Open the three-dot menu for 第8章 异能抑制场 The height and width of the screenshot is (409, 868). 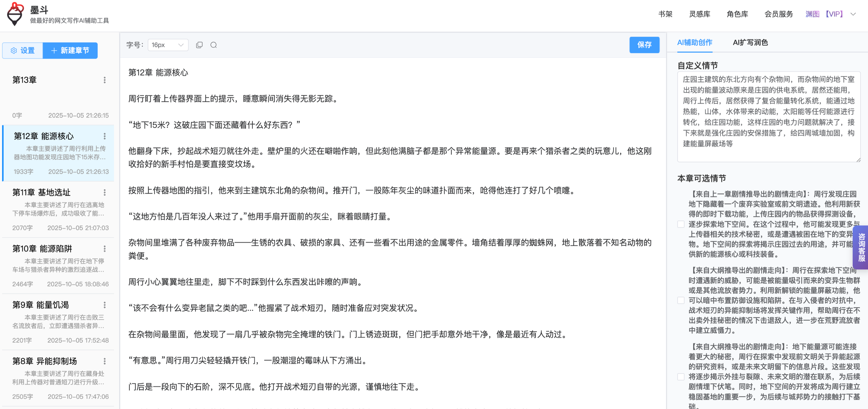click(104, 362)
